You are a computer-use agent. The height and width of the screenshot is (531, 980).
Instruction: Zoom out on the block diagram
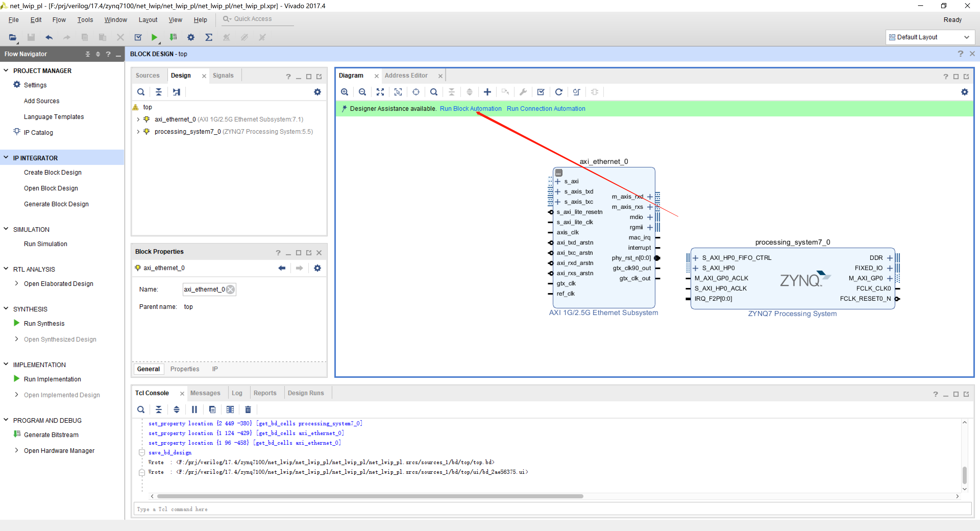(x=363, y=92)
